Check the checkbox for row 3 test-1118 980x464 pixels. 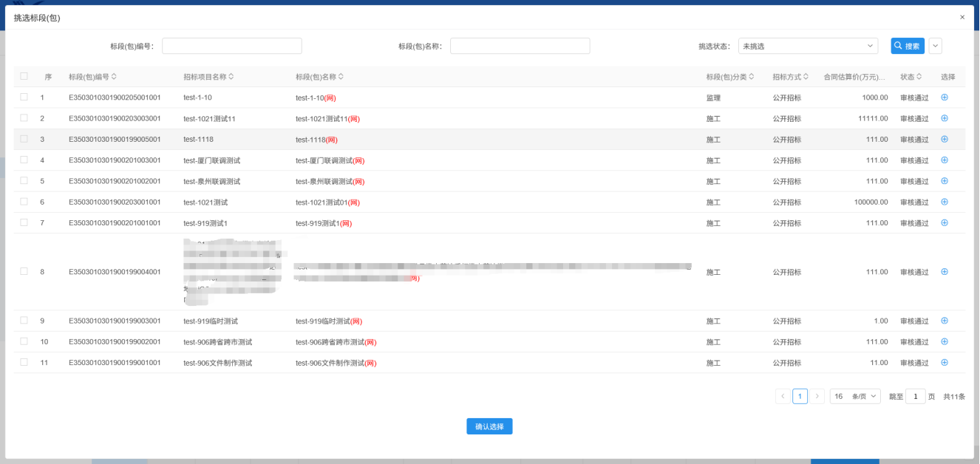pyautogui.click(x=24, y=139)
